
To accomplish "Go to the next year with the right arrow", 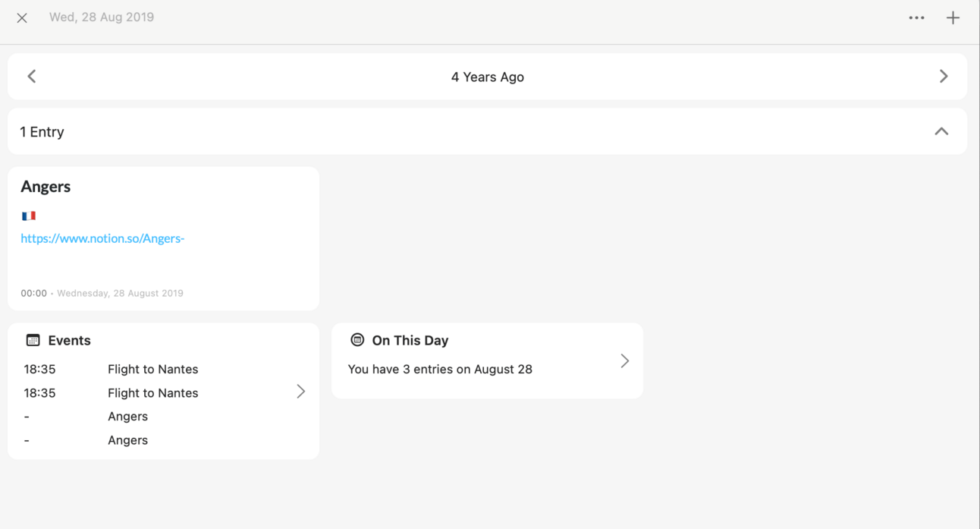I will pyautogui.click(x=944, y=76).
